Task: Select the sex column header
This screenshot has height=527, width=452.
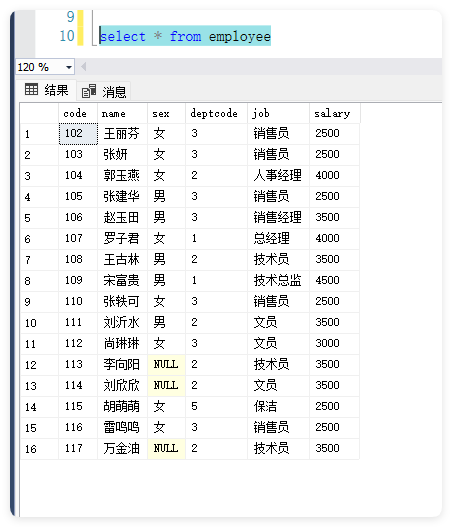Action: (166, 114)
